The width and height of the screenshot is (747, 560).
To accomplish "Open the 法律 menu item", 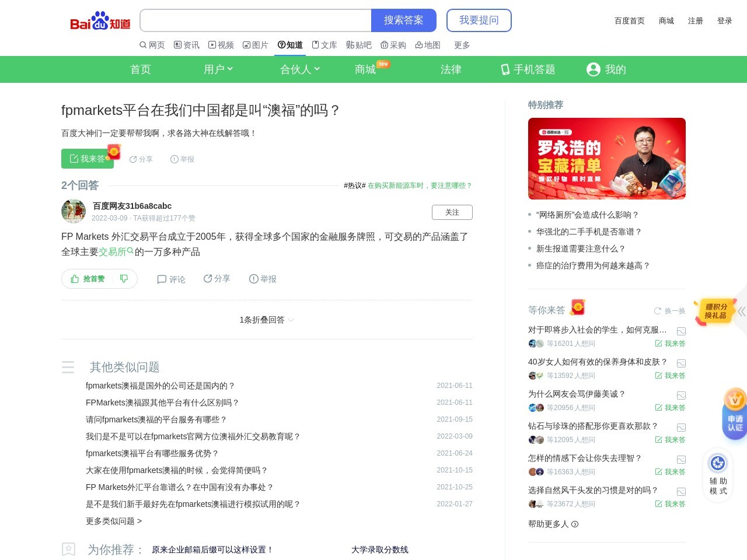I will 451,69.
